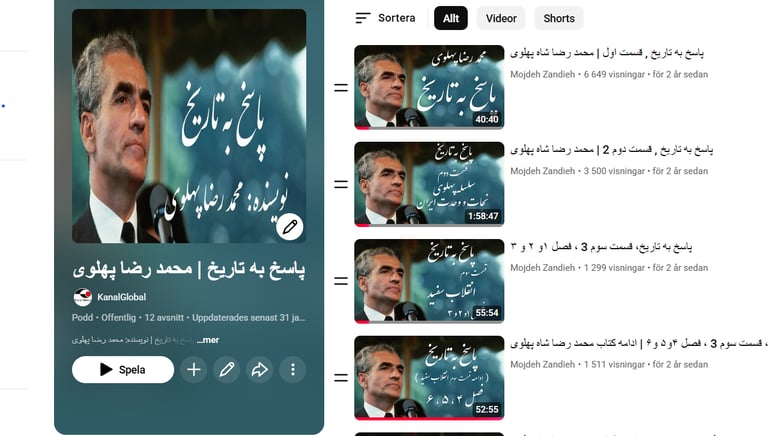Viewport: 768px width, 436px height.
Task: Click the plus icon to save playlist
Action: tap(194, 369)
